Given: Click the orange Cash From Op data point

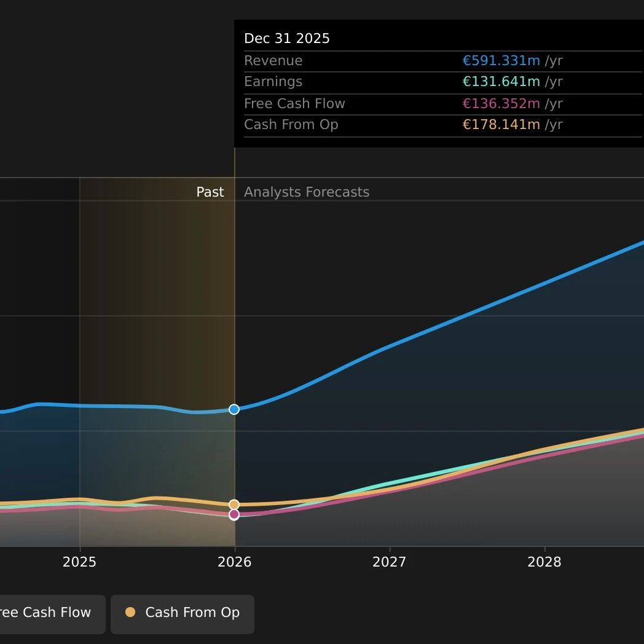Looking at the screenshot, I should [234, 505].
